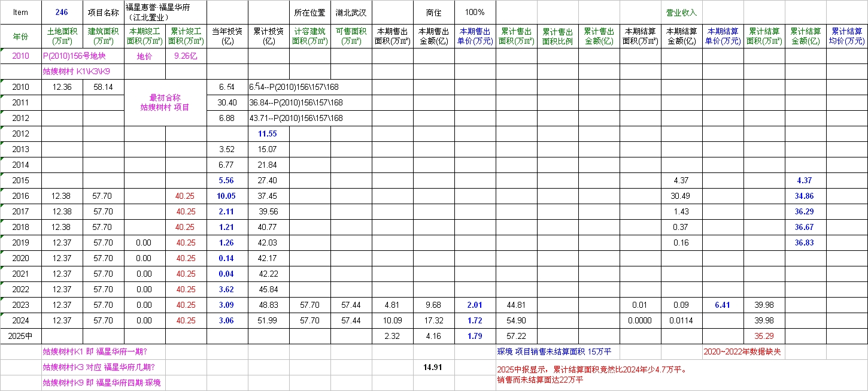Screen dimensions: 868x391
Task: Click the '累计投资(亿)' column header
Action: pos(269,37)
